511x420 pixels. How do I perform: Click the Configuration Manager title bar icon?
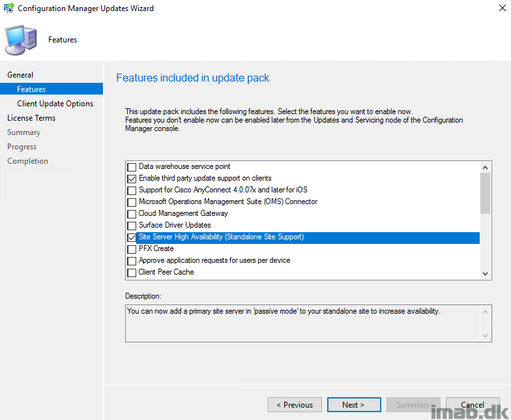pyautogui.click(x=9, y=8)
